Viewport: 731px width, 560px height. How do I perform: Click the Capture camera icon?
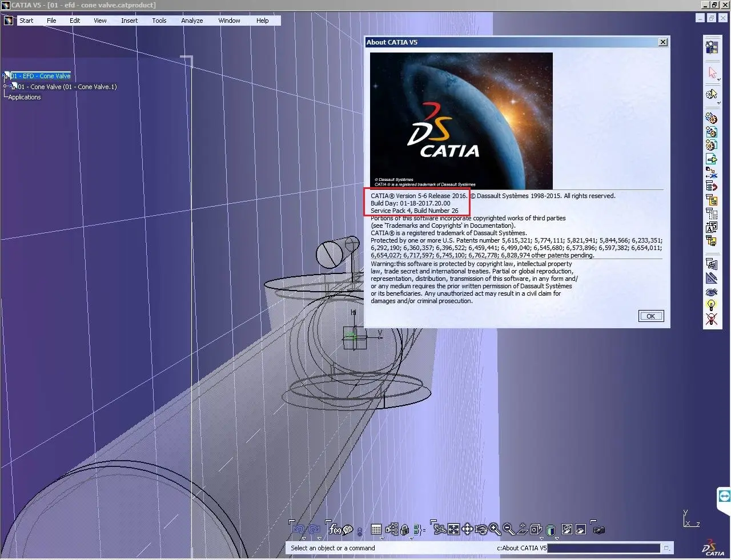coord(599,530)
